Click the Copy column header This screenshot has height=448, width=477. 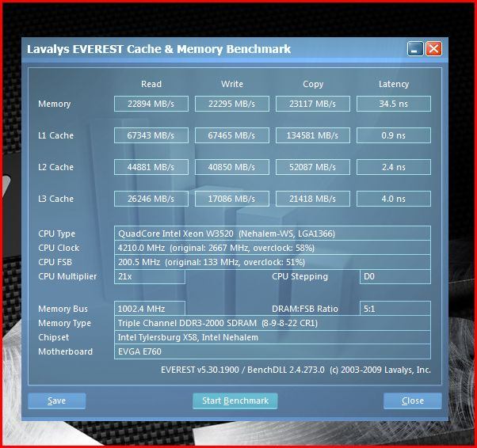tap(313, 84)
